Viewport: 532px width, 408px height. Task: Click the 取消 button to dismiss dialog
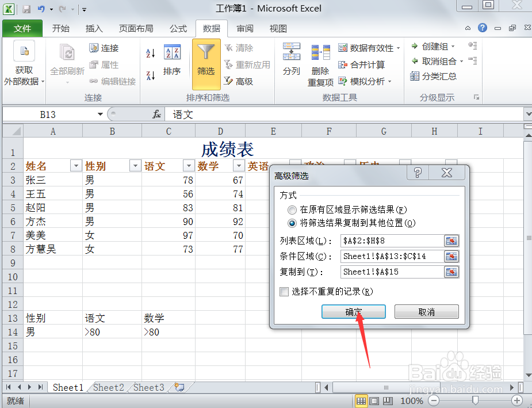426,311
